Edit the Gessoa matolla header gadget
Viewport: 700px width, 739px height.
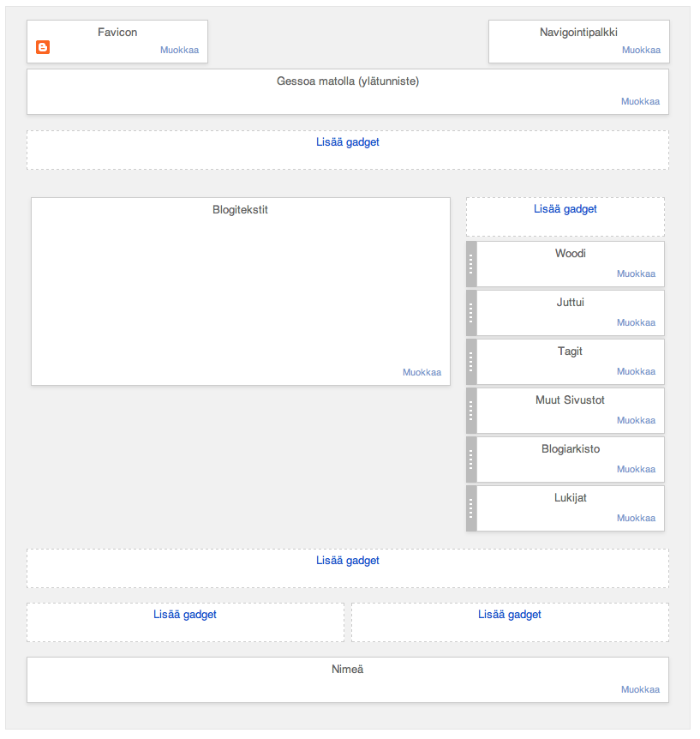point(640,101)
